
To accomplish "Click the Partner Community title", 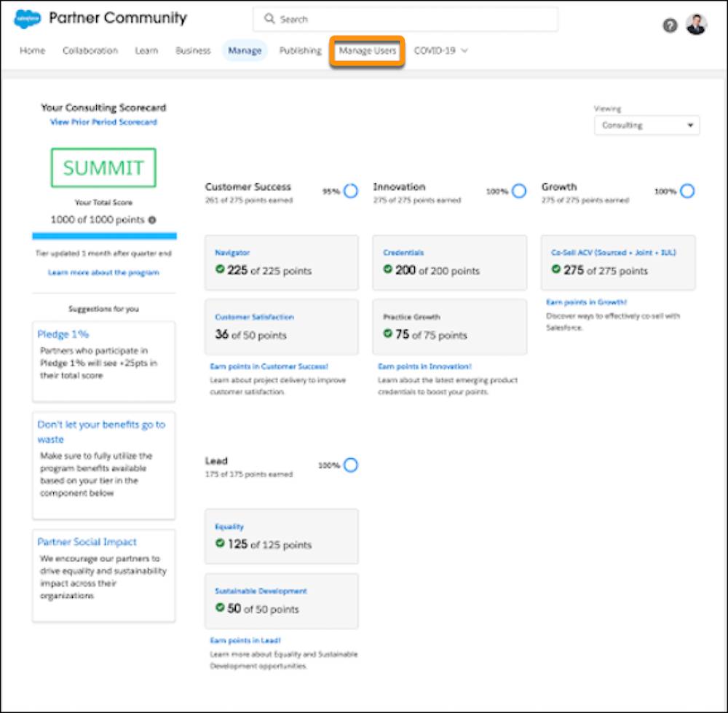I will pyautogui.click(x=117, y=18).
